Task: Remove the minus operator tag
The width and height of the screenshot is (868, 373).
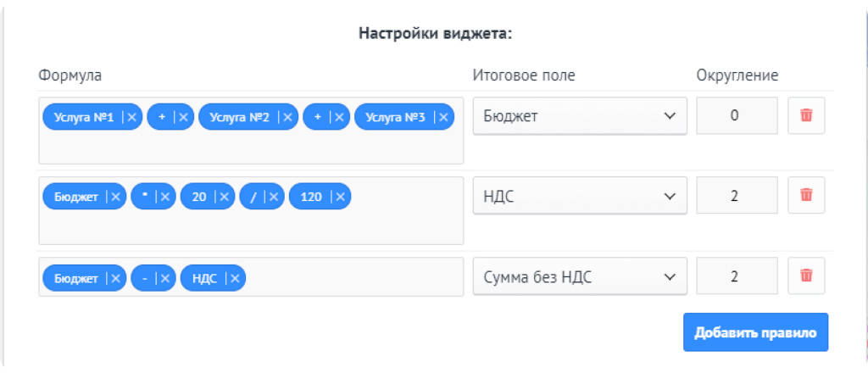Action: point(165,278)
